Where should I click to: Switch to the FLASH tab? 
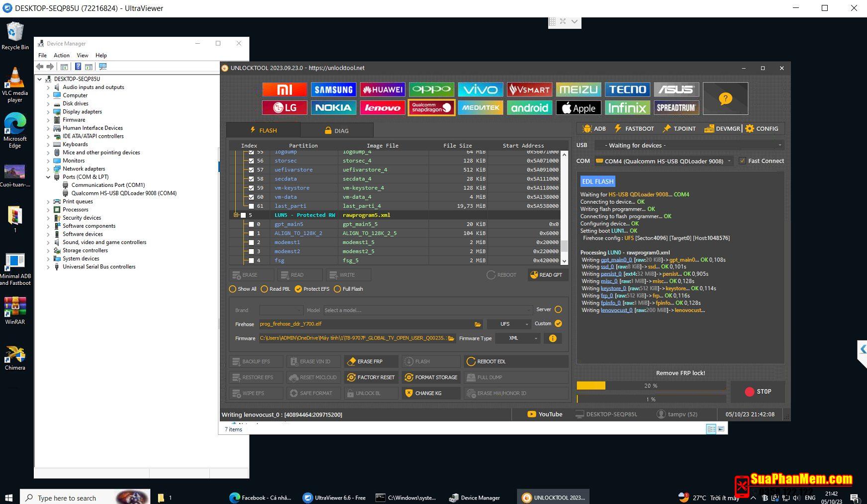click(263, 130)
